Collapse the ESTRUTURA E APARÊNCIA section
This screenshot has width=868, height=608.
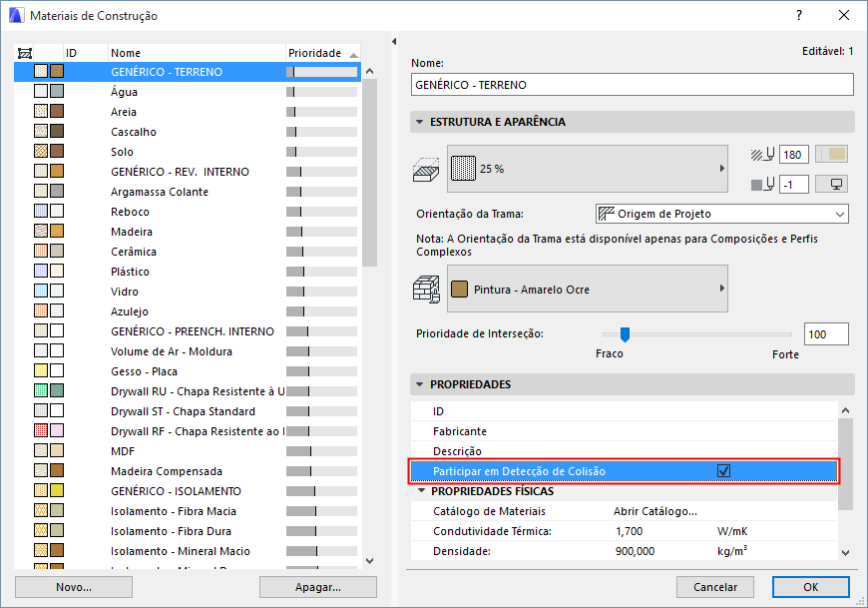[x=420, y=122]
